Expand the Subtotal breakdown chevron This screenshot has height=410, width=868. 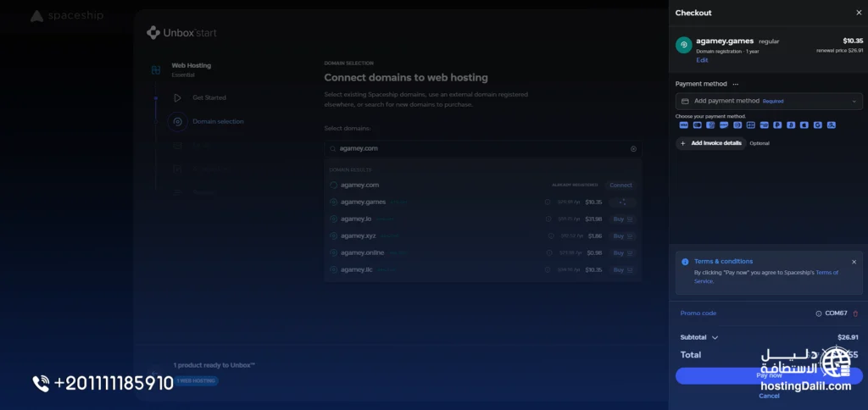coord(715,337)
